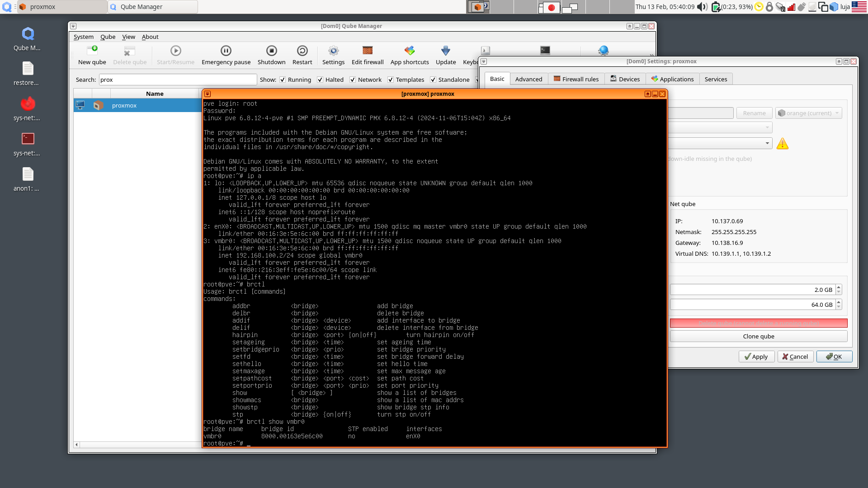868x488 pixels.
Task: Open the sys-net terminal desktop shortcut
Action: [x=28, y=144]
